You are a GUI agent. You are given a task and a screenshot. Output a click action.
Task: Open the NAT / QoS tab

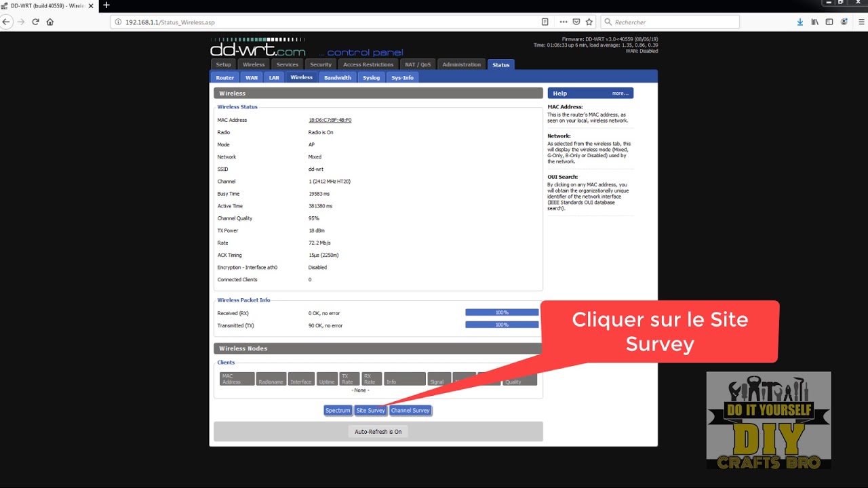point(418,64)
